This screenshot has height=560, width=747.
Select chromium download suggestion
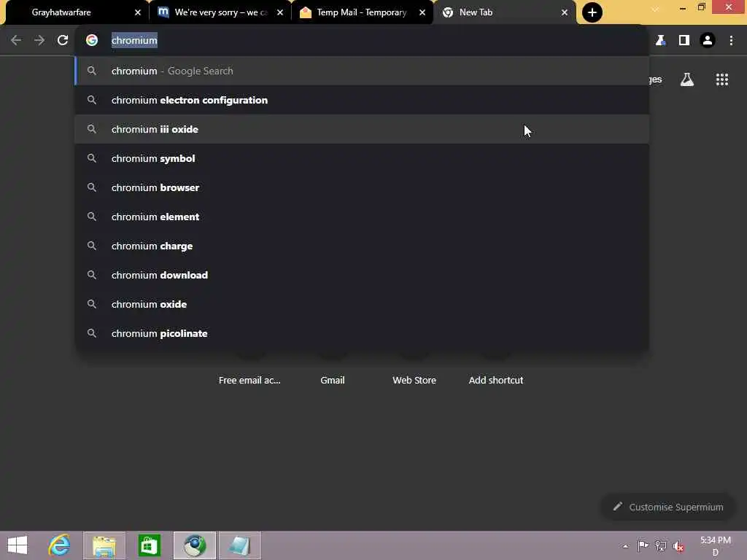[362, 275]
